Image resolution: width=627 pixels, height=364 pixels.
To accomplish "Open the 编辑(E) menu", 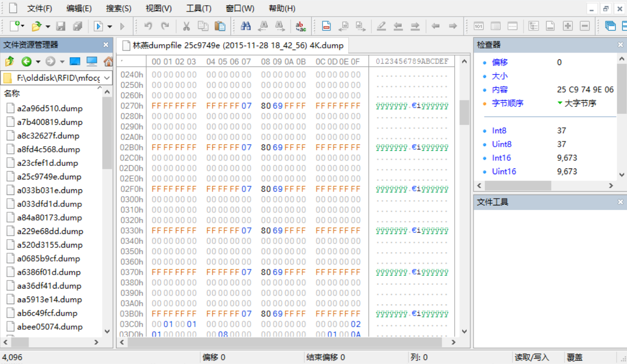I will (79, 8).
